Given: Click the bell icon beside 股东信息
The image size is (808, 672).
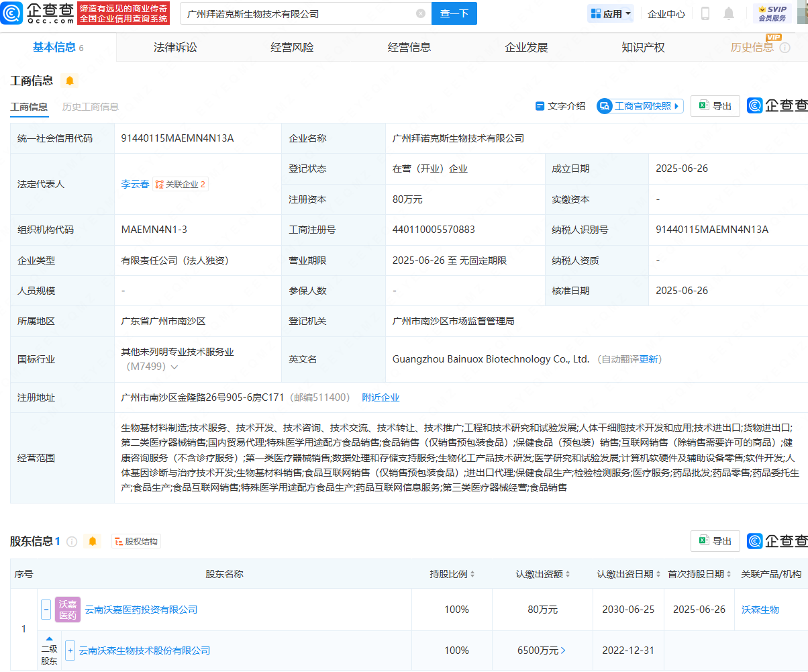Looking at the screenshot, I should pos(93,541).
